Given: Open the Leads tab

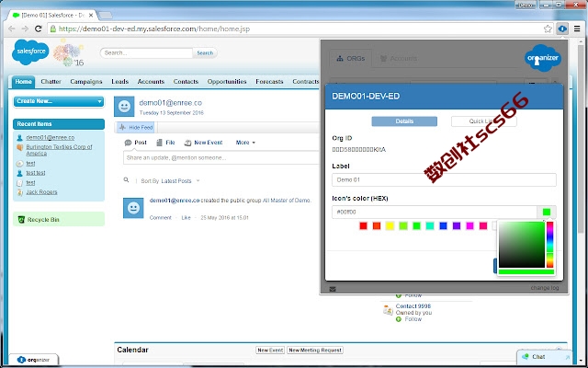Looking at the screenshot, I should pos(120,82).
